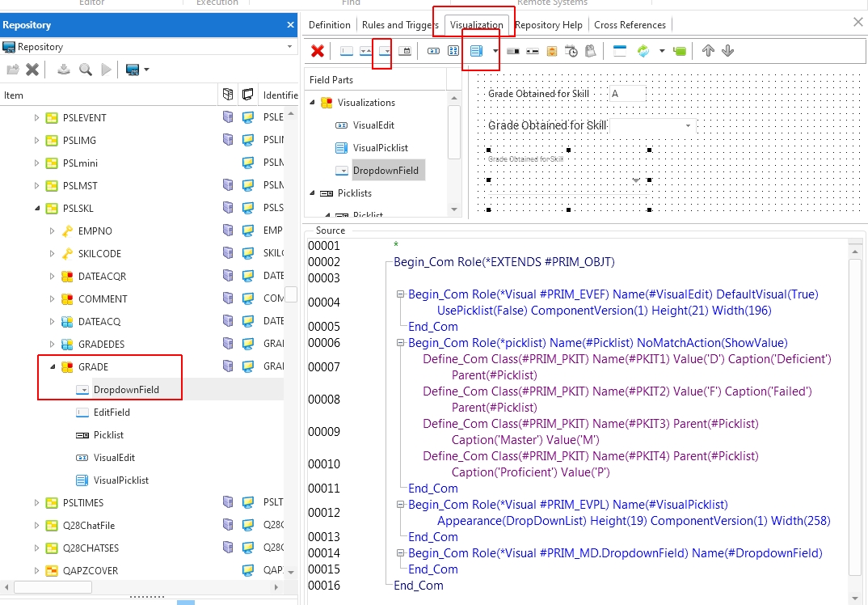Viewport: 868px width, 605px height.
Task: Click the blue visual picklist toolbar icon
Action: click(476, 51)
